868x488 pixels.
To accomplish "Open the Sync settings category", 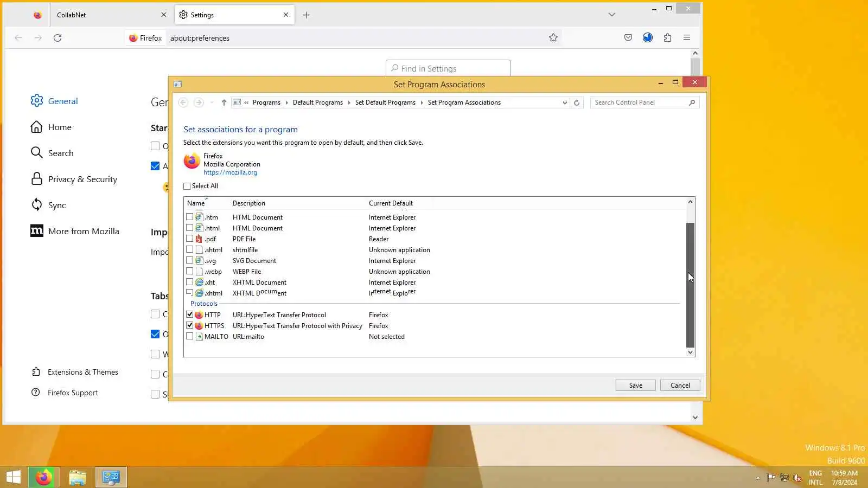I will coord(48,205).
